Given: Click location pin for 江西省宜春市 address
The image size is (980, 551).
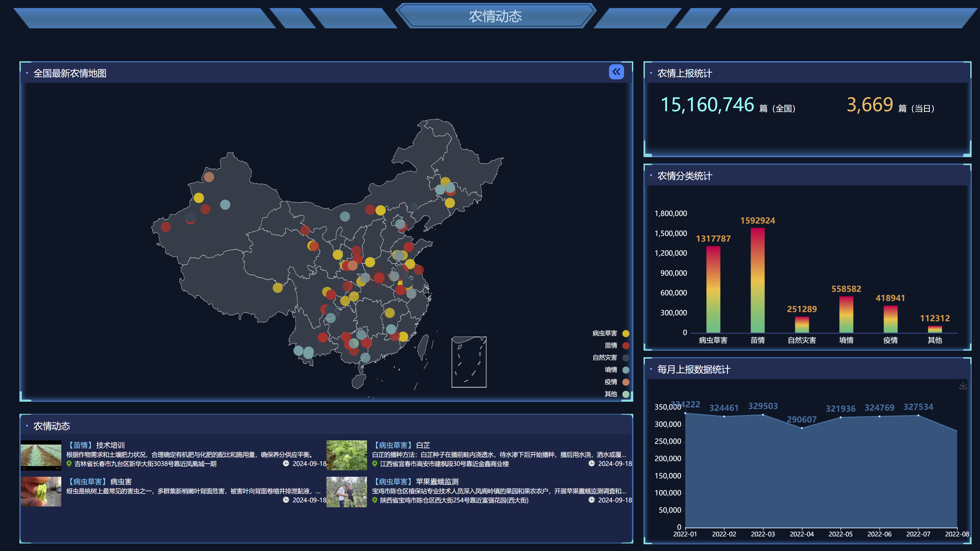Looking at the screenshot, I should tap(374, 464).
